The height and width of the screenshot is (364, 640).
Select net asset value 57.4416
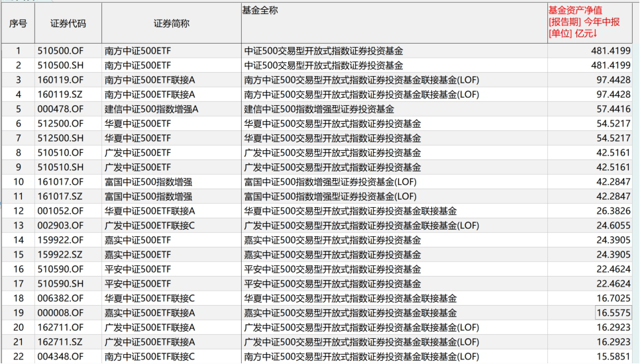613,109
